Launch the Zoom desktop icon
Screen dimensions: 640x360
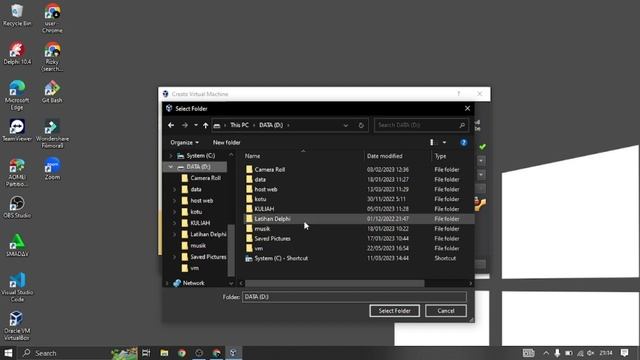52,169
